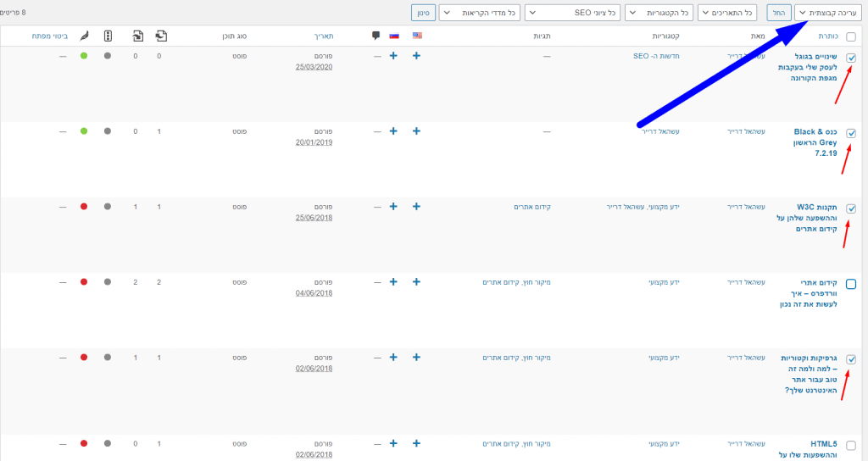Screen dimensions: 868x461
Task: Uncheck the כנס Black & Grey post checkbox
Action: point(851,133)
